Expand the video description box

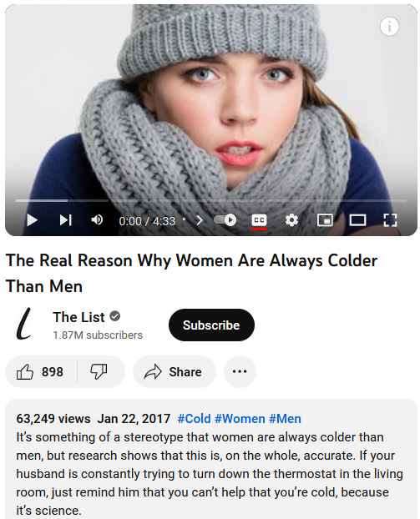click(x=211, y=460)
